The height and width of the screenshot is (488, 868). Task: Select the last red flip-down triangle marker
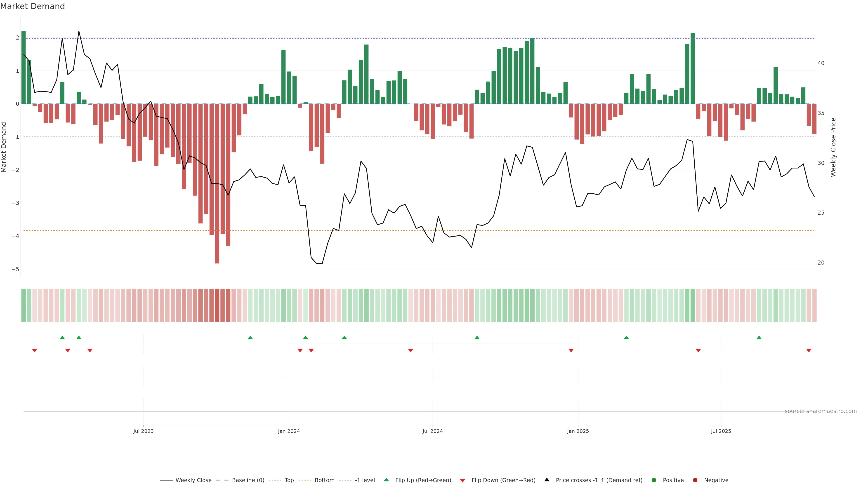(809, 351)
